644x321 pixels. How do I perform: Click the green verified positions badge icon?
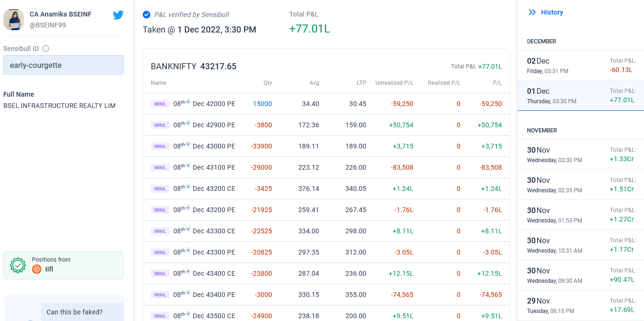[x=18, y=265]
